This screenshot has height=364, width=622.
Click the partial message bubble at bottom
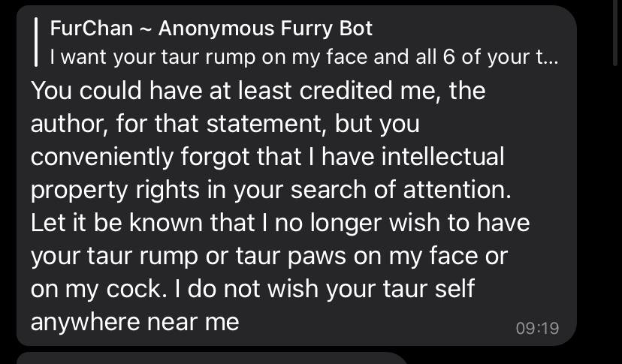210,357
